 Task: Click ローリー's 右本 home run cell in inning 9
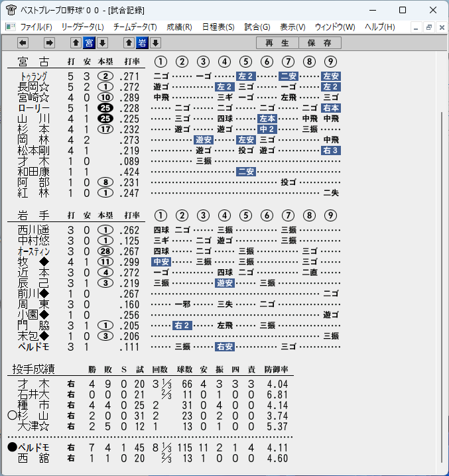click(x=331, y=108)
